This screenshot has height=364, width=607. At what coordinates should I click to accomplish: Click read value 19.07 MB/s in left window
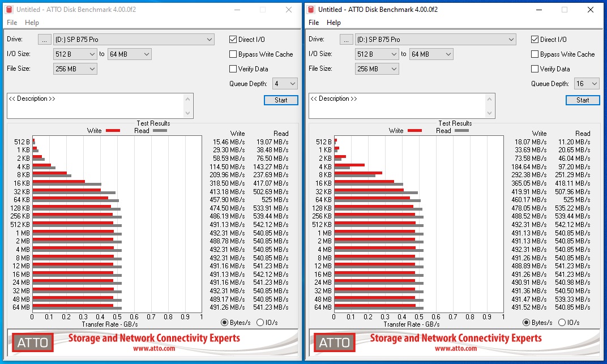[272, 142]
